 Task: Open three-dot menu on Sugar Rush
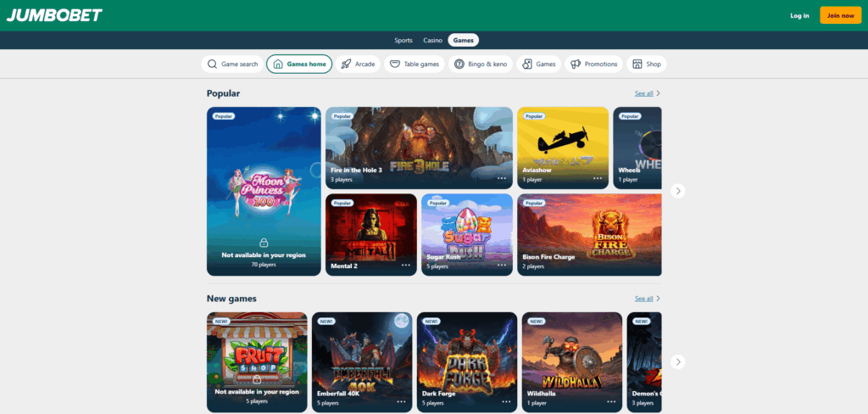point(502,265)
